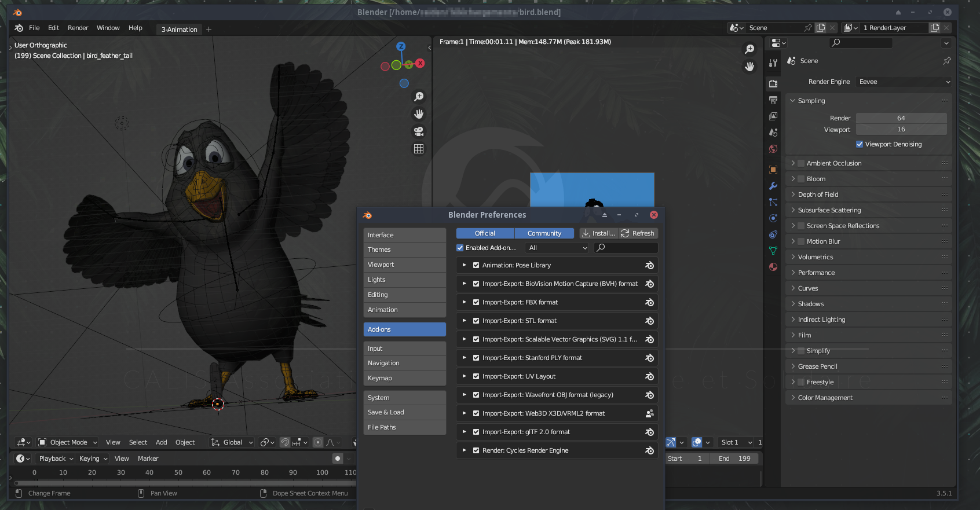
Task: Open the Render properties tab icon
Action: point(773,84)
